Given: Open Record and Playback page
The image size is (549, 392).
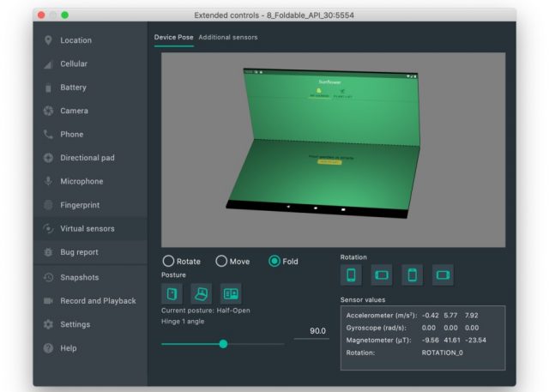Looking at the screenshot, I should tap(90, 301).
